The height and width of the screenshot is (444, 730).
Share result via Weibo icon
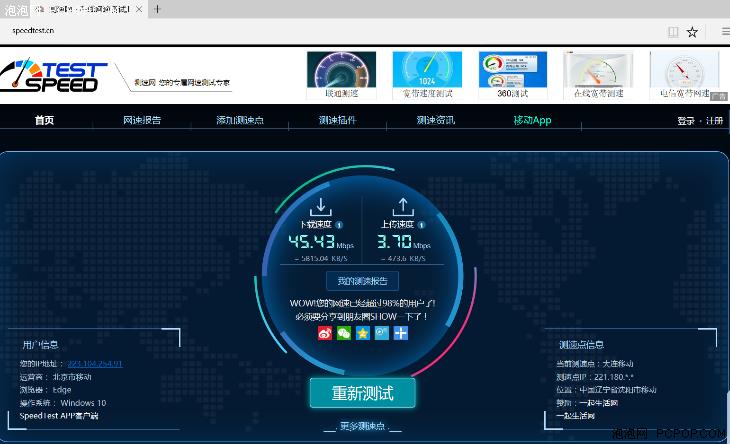(325, 333)
